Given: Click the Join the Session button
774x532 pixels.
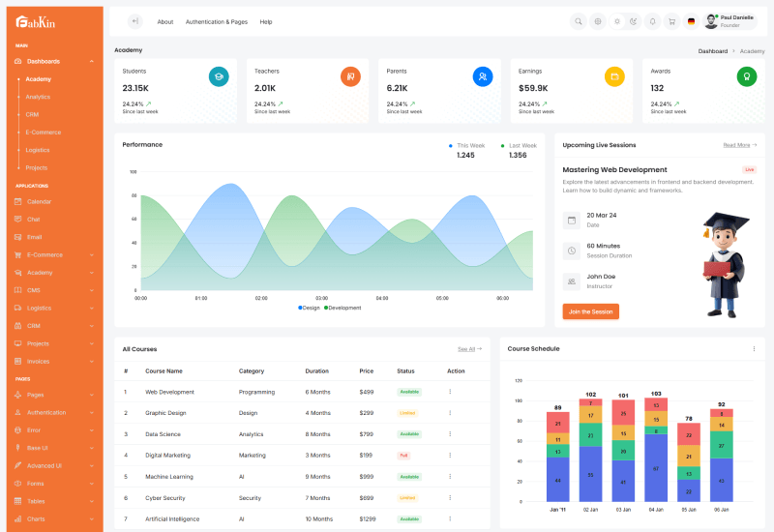Looking at the screenshot, I should [x=590, y=311].
